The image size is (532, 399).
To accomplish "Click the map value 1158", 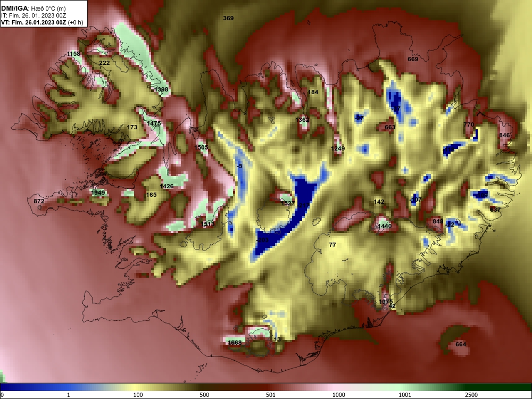I will tap(73, 54).
